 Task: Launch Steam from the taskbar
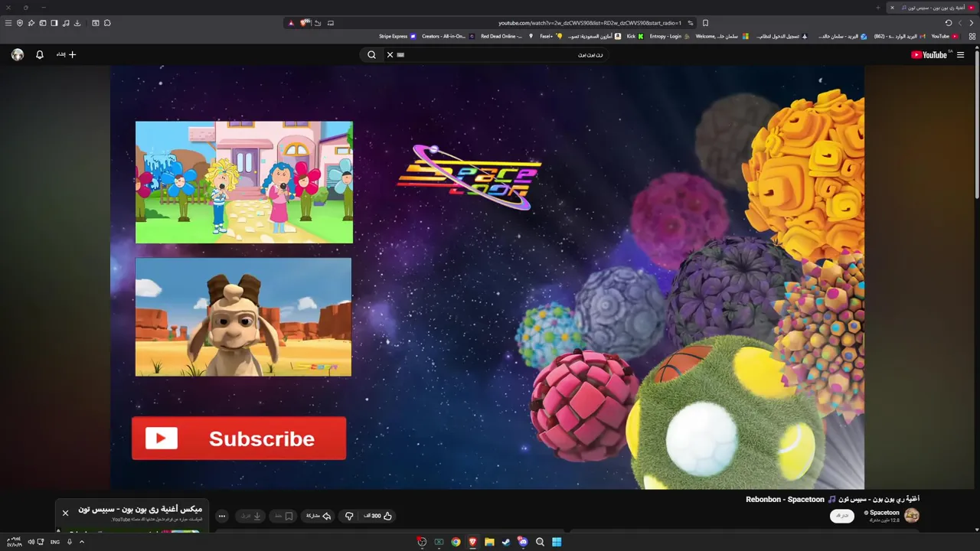click(x=506, y=542)
